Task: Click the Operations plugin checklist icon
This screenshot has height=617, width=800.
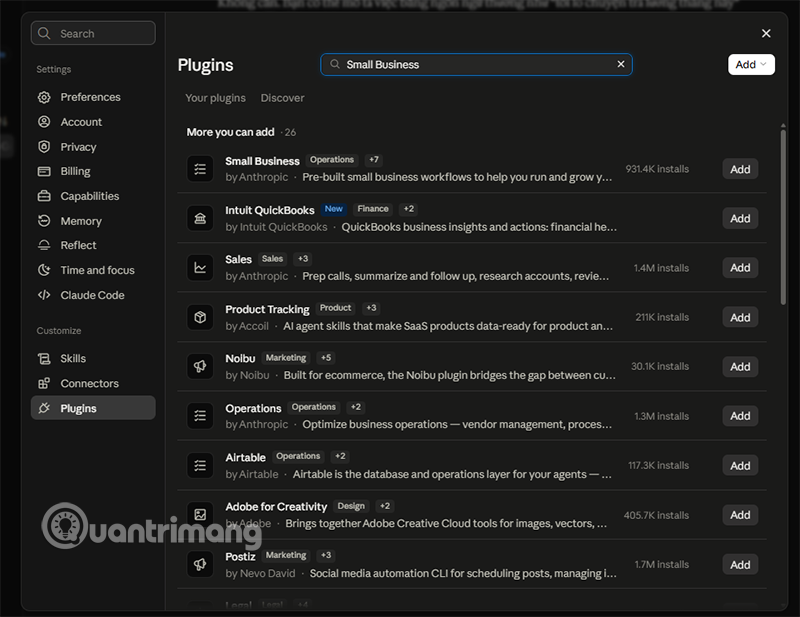Action: [200, 416]
